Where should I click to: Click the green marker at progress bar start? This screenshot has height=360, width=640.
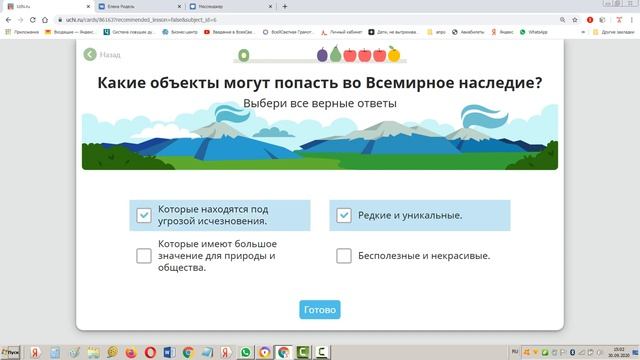244,55
